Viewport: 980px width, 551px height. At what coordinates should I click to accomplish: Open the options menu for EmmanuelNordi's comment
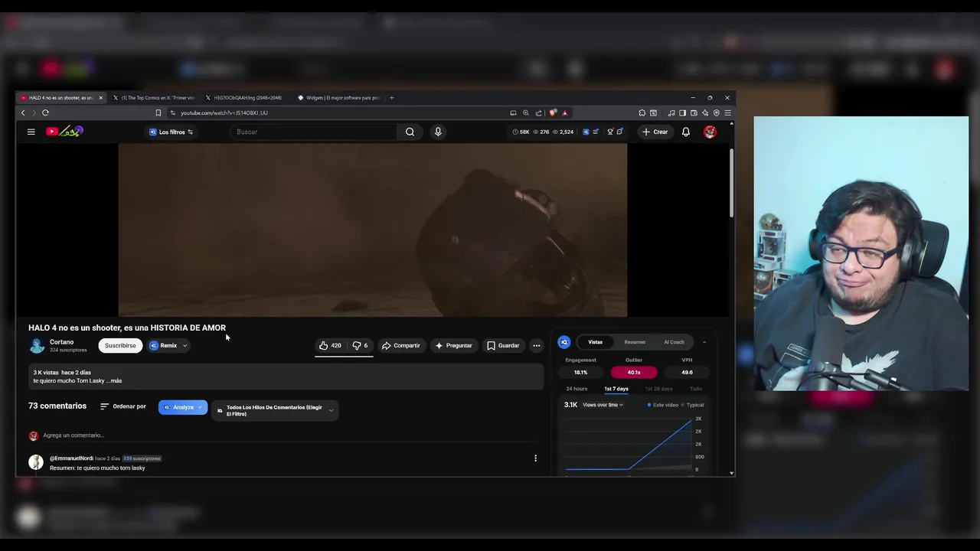click(x=535, y=458)
